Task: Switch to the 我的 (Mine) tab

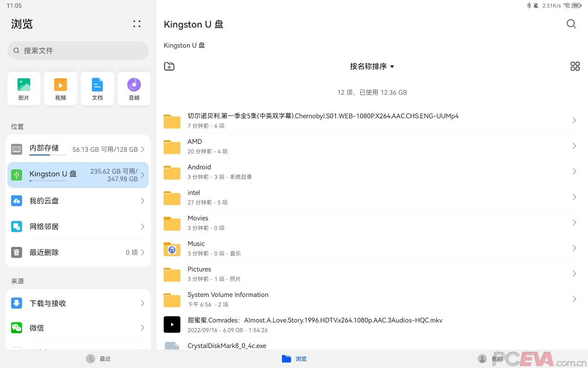Action: 491,358
